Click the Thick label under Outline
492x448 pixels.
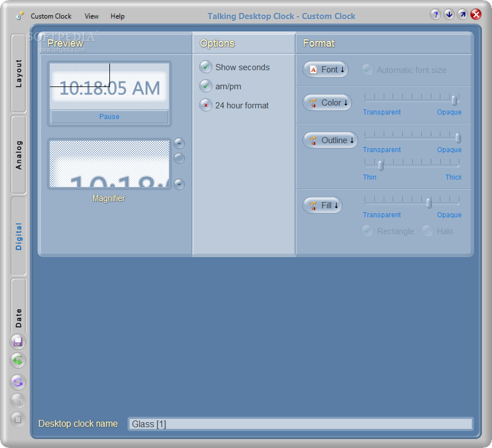pos(454,177)
